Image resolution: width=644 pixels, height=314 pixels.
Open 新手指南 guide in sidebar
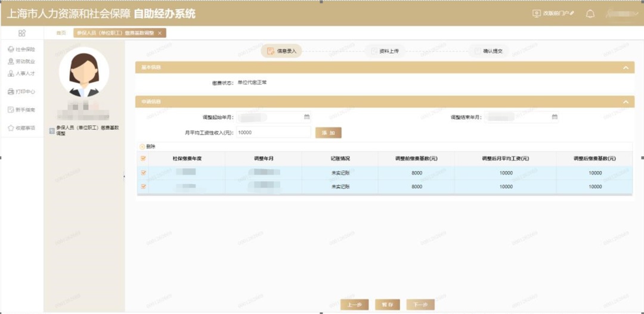(x=21, y=110)
